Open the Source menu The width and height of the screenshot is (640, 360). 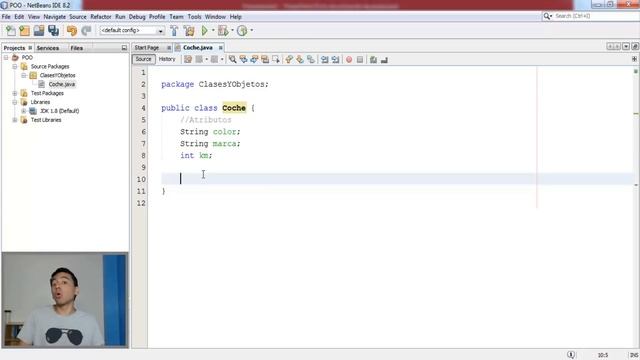click(x=78, y=17)
